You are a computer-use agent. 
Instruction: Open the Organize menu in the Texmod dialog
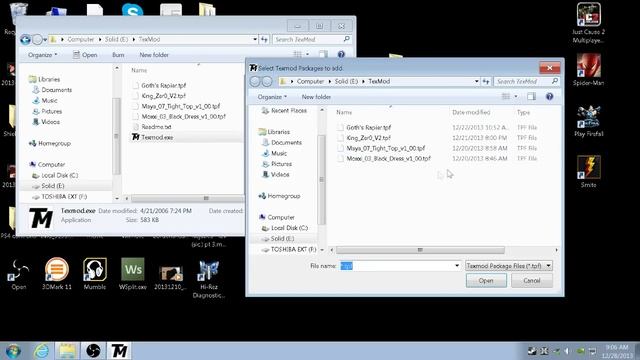coord(272,97)
